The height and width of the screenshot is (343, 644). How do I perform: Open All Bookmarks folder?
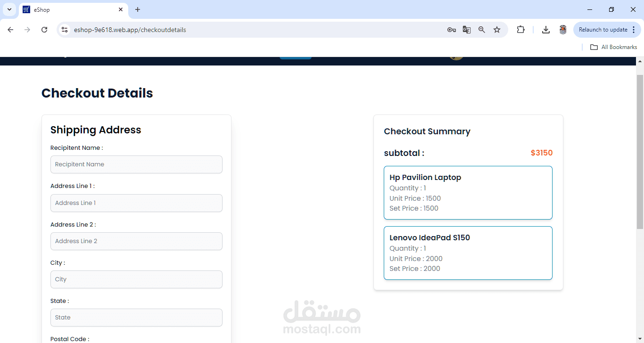[x=614, y=47]
